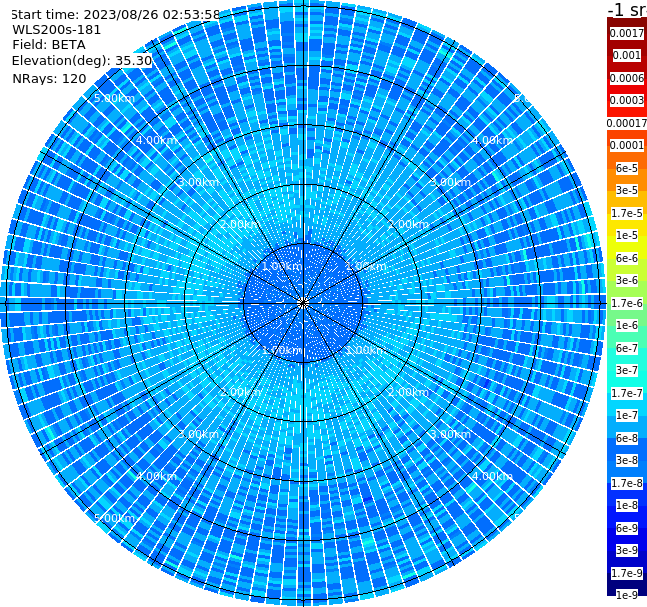647x607 pixels.
Task: Pick the 1.7e-5 yellow-orange color bar segment
Action: (627, 213)
